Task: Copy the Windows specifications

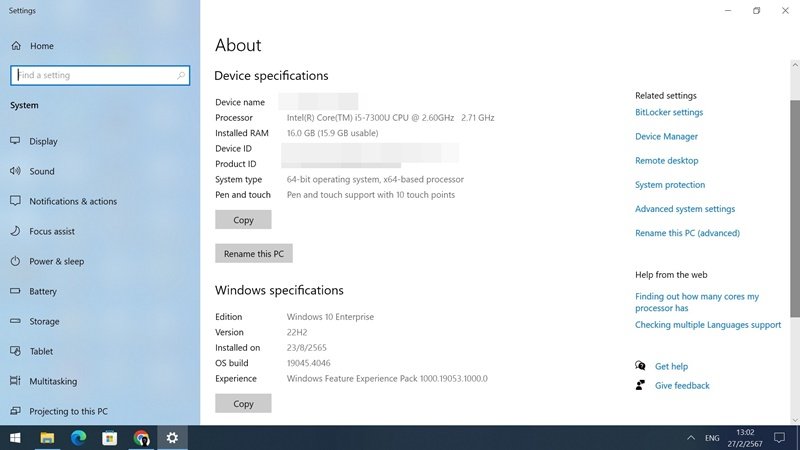Action: pyautogui.click(x=243, y=404)
